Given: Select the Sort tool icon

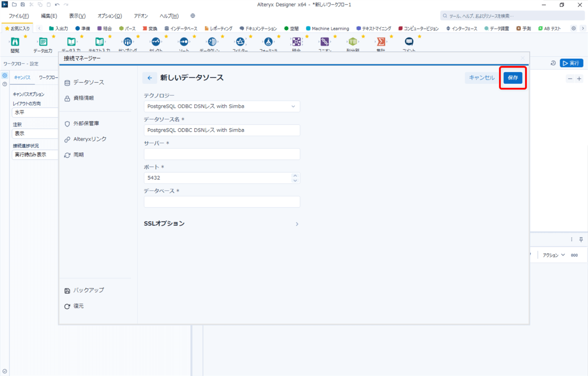Looking at the screenshot, I should (x=184, y=42).
